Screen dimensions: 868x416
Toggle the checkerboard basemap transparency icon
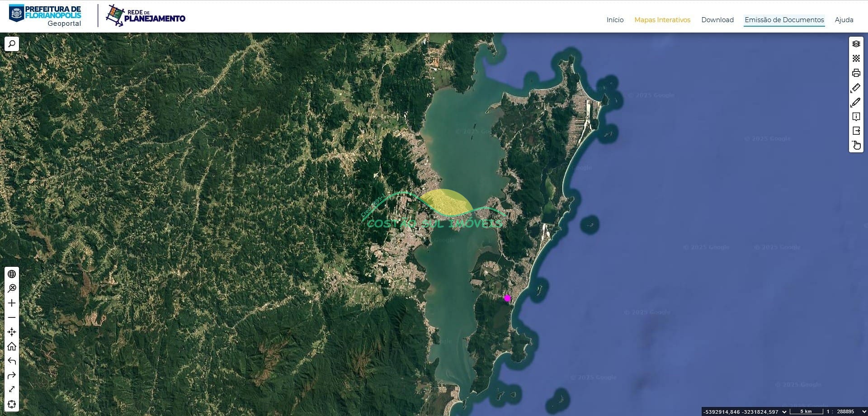(856, 58)
